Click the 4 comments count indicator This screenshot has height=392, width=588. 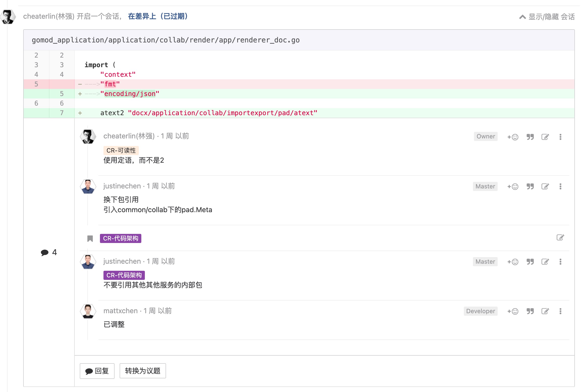(x=49, y=252)
